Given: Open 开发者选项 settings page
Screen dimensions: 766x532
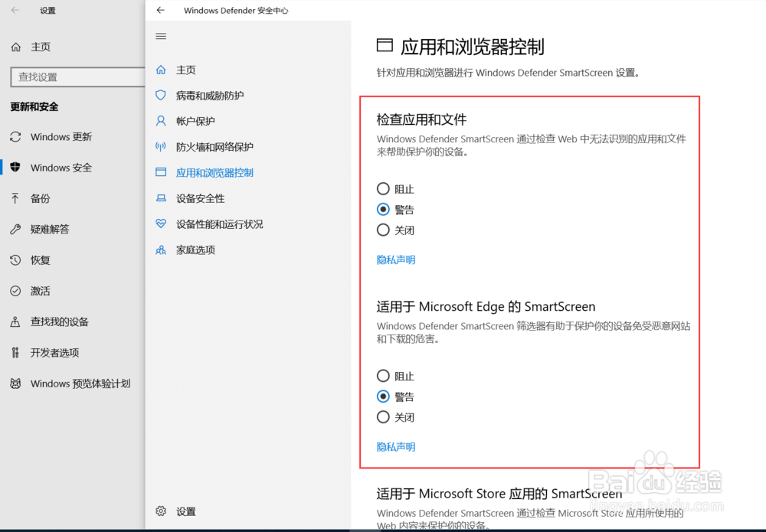Looking at the screenshot, I should point(54,352).
